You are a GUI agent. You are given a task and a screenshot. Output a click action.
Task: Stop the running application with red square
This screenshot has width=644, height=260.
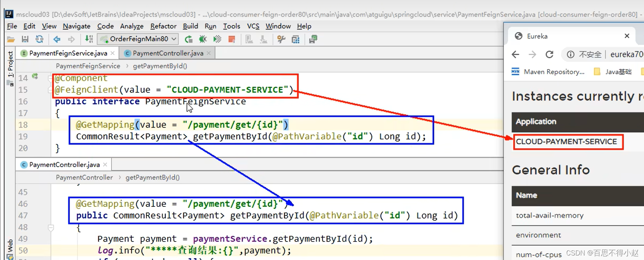(x=232, y=39)
